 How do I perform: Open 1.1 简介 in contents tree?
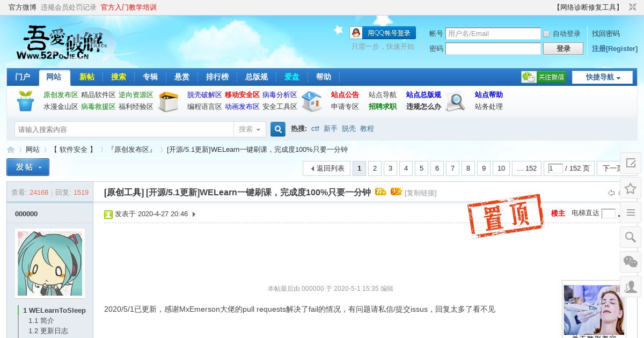tap(41, 320)
